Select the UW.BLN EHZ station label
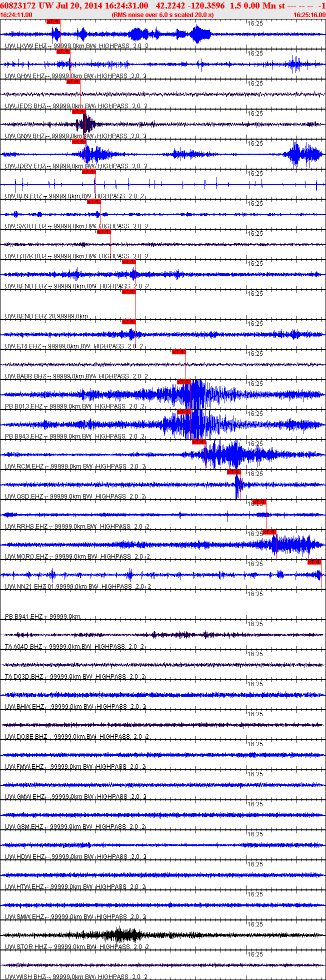326x980 pixels. [x=74, y=196]
